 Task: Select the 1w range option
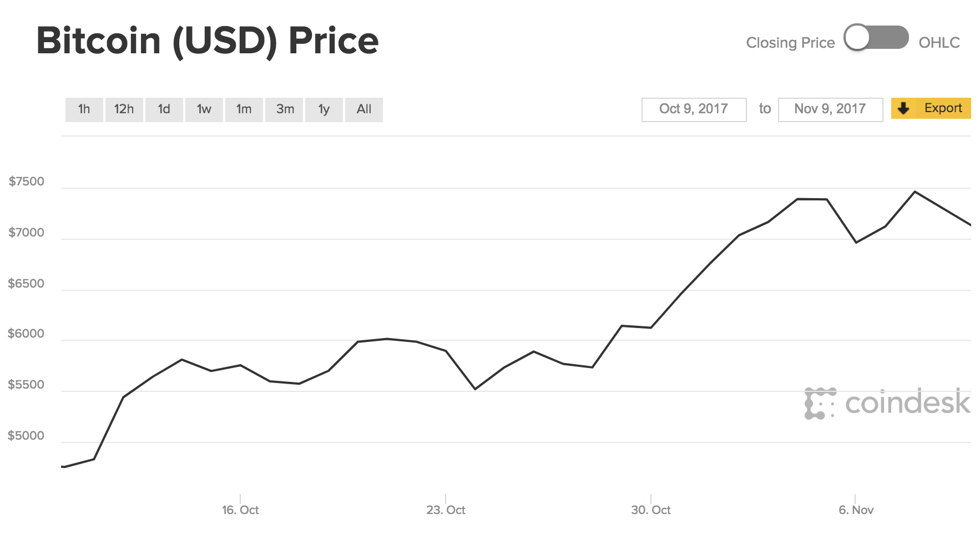click(x=204, y=109)
